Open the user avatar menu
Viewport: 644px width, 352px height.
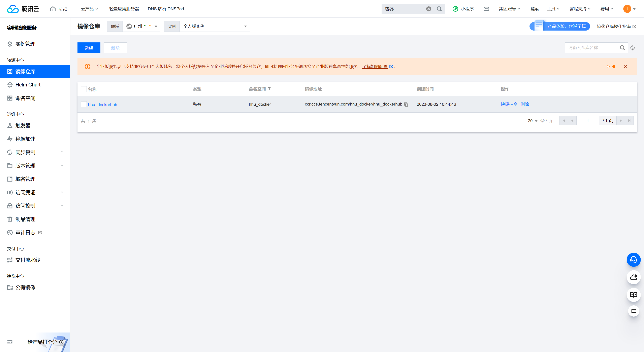pos(629,9)
